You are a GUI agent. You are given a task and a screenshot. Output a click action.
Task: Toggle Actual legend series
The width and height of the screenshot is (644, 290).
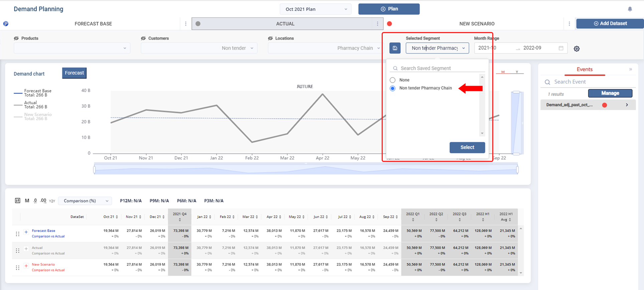[30, 105]
